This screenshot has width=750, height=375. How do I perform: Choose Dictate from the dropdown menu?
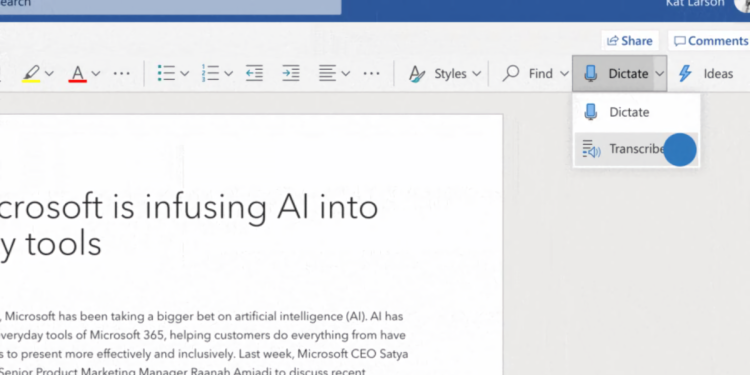click(x=636, y=112)
